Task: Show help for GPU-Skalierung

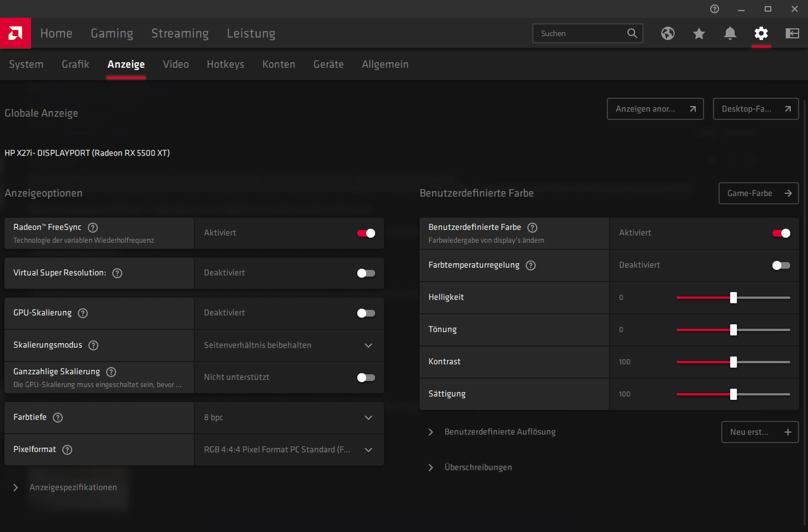Action: pos(83,313)
